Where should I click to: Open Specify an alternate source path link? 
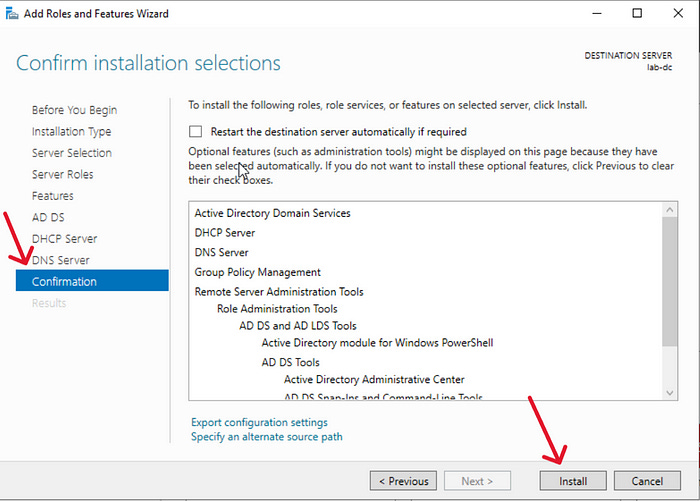coord(267,436)
